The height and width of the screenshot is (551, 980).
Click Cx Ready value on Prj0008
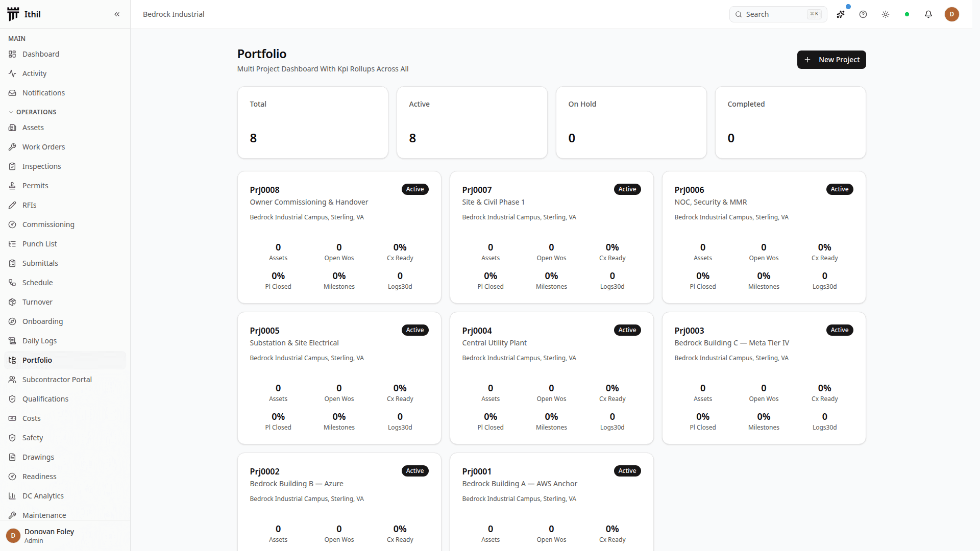(400, 247)
